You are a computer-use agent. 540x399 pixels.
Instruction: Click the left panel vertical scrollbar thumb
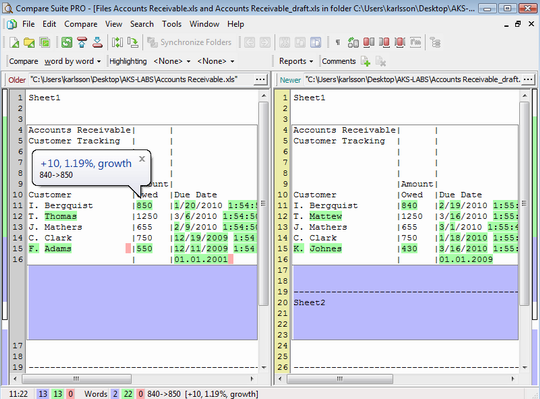264,203
